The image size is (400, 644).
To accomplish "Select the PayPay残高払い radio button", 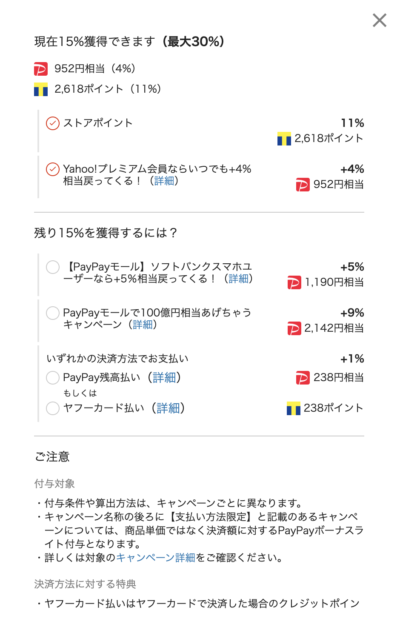I will (x=53, y=378).
